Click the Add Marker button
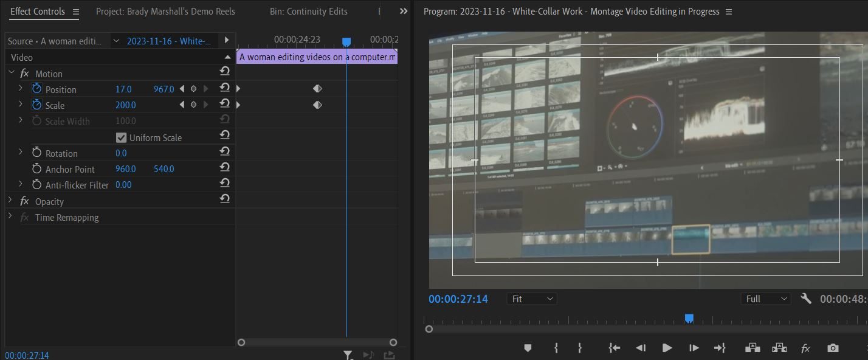The height and width of the screenshot is (360, 868). click(x=528, y=348)
